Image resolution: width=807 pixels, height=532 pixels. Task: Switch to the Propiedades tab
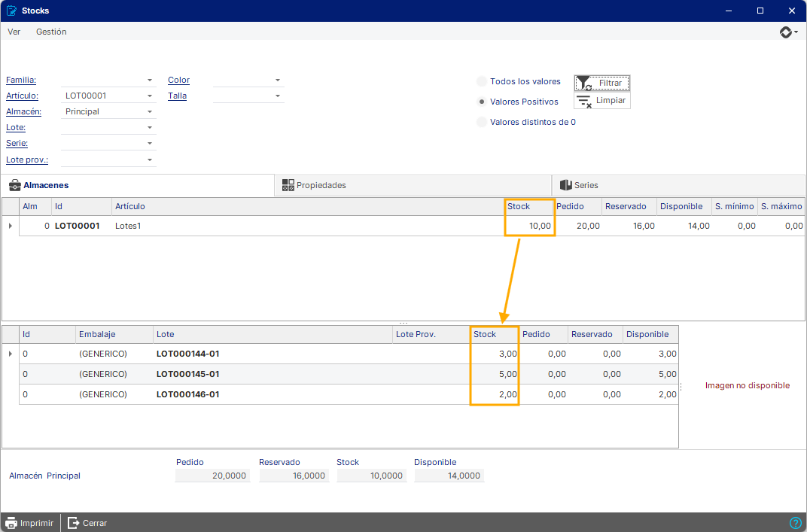[x=413, y=185]
